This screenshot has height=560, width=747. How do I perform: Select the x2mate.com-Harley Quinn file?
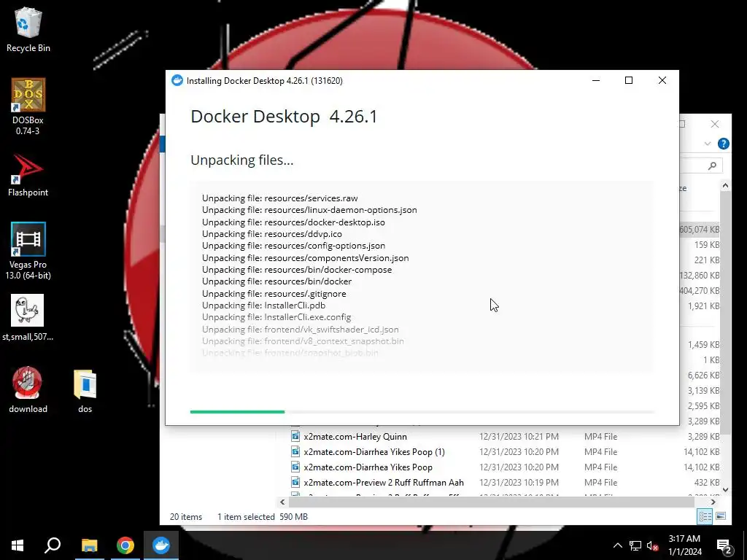click(x=355, y=437)
